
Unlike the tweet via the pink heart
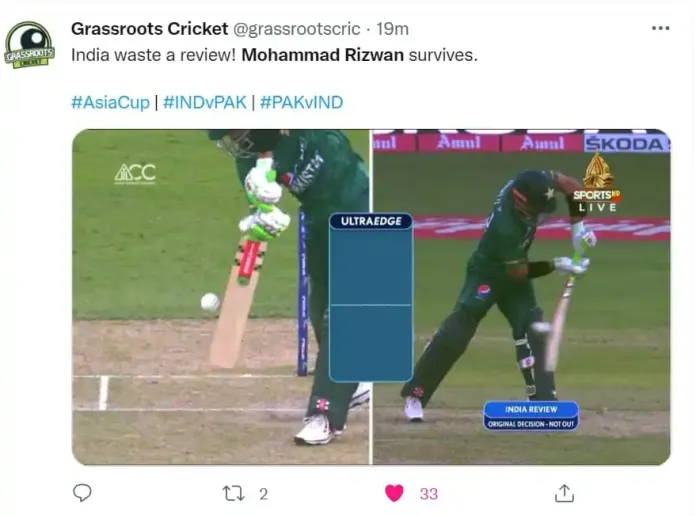tap(394, 493)
